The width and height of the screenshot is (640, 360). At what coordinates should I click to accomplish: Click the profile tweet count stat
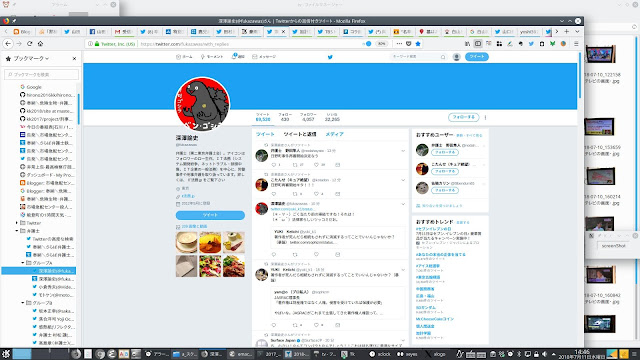[x=263, y=117]
